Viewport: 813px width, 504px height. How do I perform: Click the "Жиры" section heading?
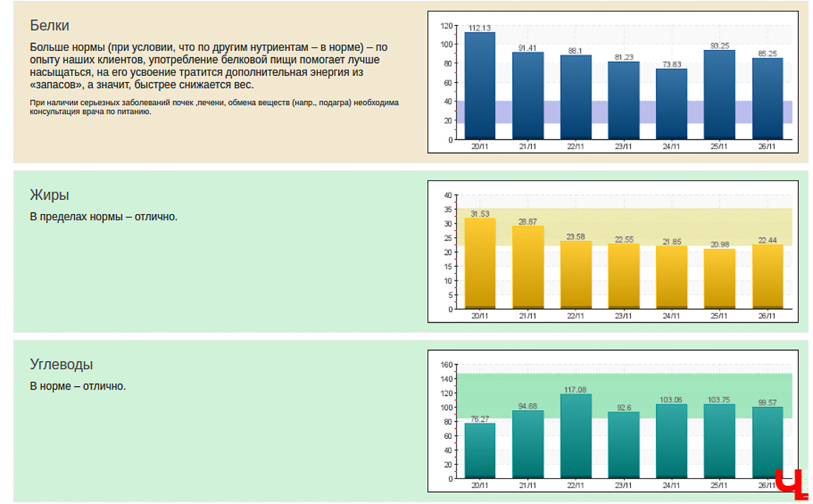[49, 195]
